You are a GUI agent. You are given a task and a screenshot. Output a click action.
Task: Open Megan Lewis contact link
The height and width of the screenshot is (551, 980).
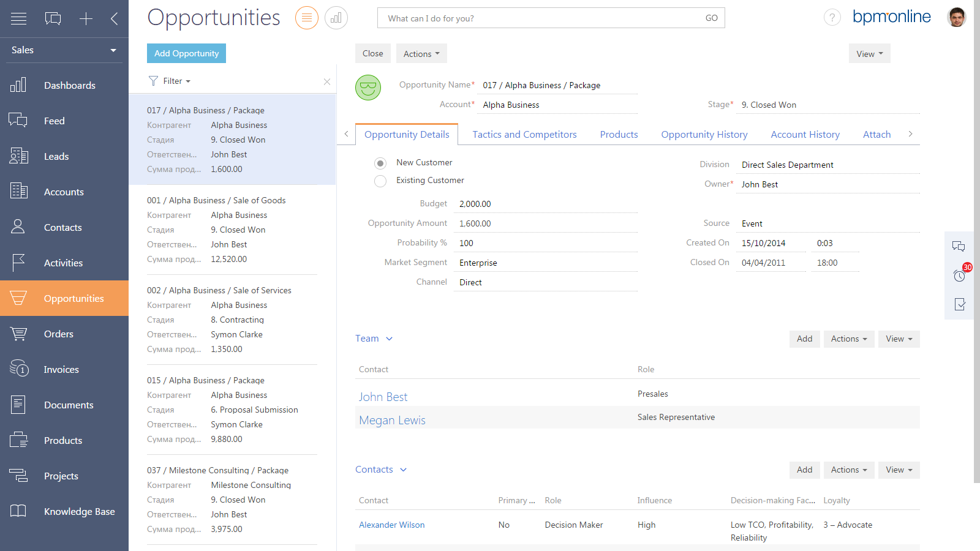point(392,420)
